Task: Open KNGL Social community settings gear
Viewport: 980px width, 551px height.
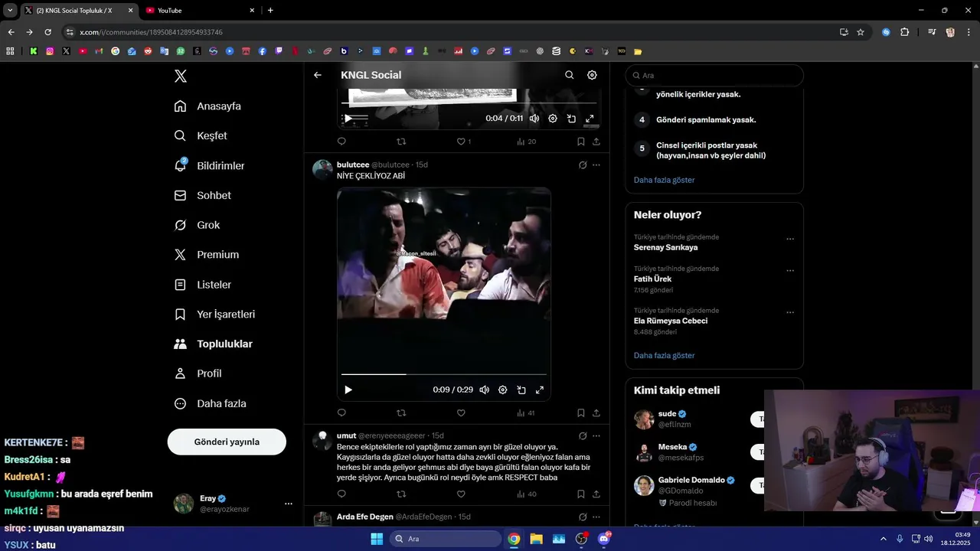Action: (x=592, y=75)
